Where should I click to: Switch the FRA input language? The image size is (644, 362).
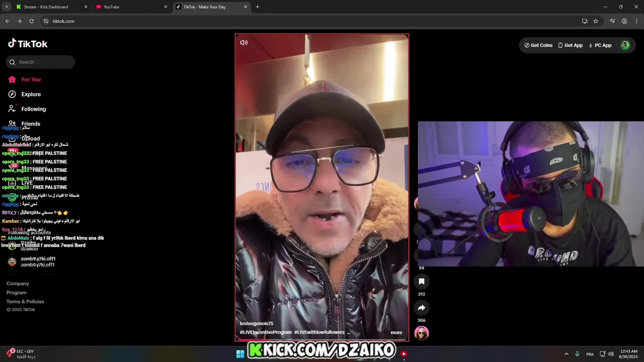coord(590,354)
